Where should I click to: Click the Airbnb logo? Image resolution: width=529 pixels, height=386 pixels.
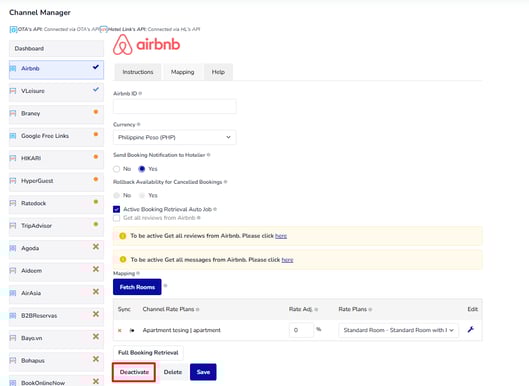tap(146, 45)
